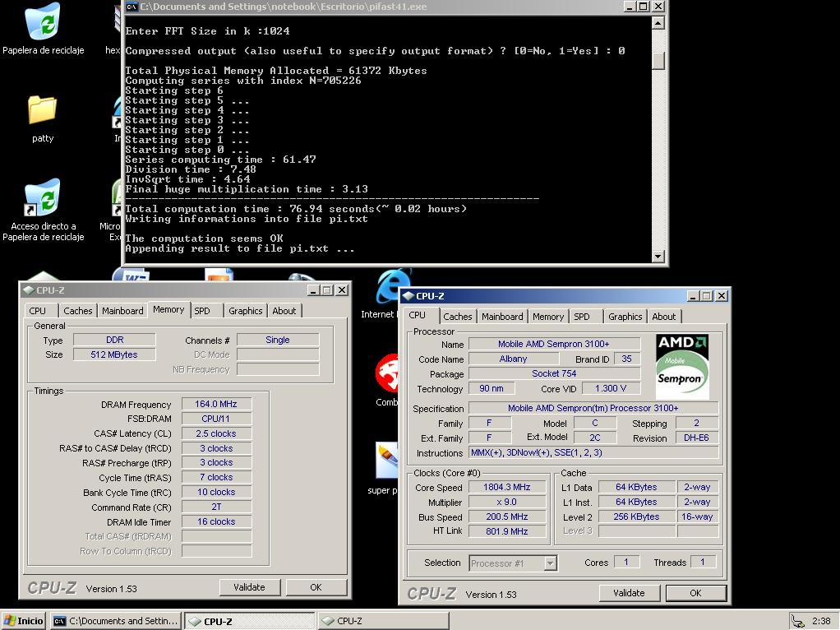The width and height of the screenshot is (840, 630).
Task: Click the Name Mobile AMD Sempron 3100+ field
Action: 554,344
